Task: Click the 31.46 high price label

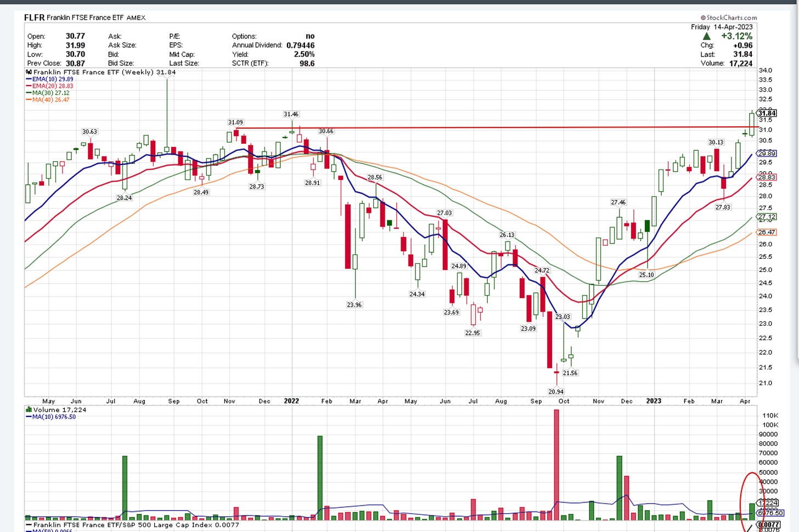Action: coord(291,114)
